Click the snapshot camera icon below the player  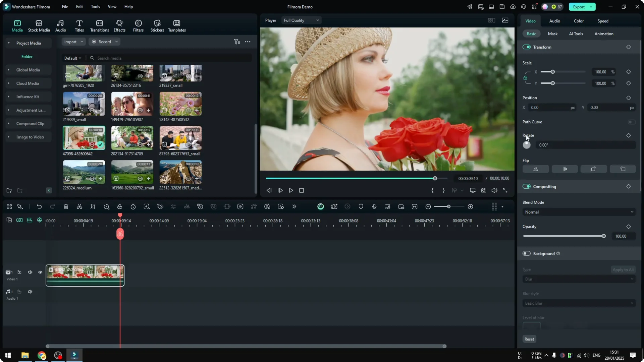pyautogui.click(x=483, y=190)
